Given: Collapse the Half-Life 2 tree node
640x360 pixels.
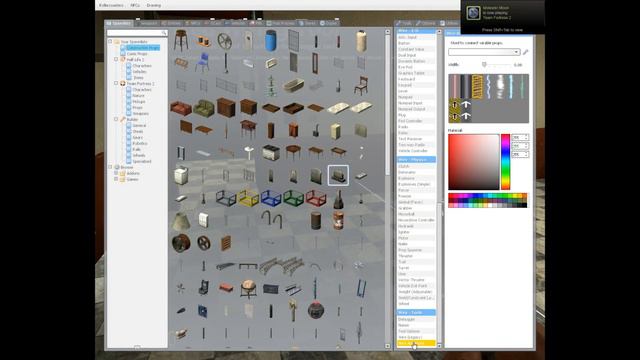Looking at the screenshot, I should pos(116,59).
